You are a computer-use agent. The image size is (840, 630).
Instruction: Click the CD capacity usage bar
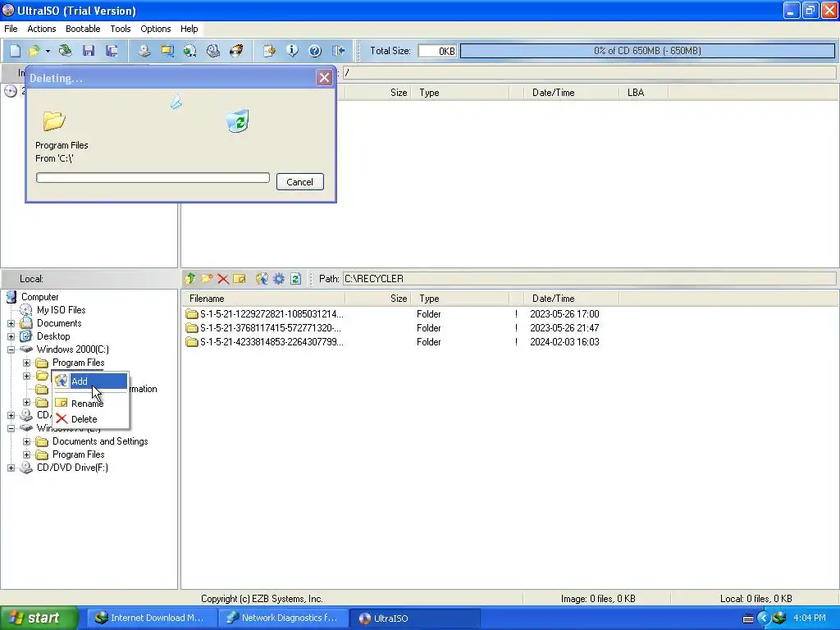[x=647, y=51]
